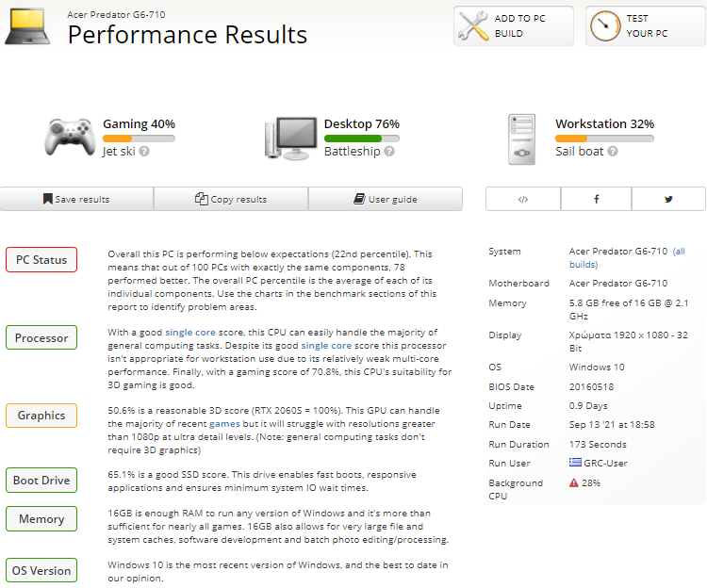Viewport: 707px width, 588px height.
Task: Jump to the PC Status section
Action: click(x=41, y=260)
